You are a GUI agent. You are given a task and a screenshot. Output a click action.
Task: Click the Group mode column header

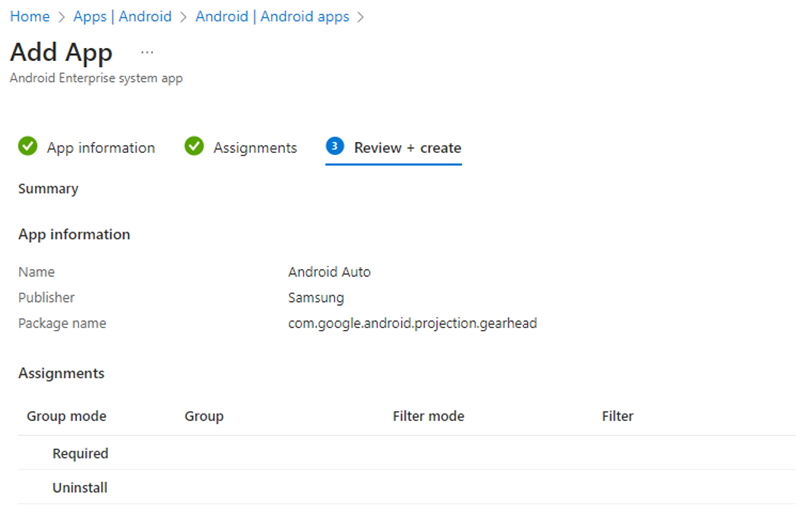point(67,416)
